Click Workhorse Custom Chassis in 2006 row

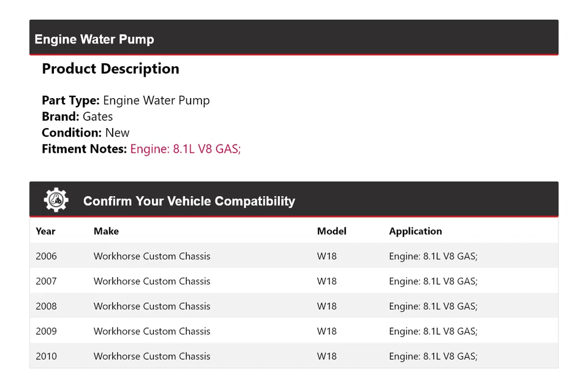click(152, 256)
